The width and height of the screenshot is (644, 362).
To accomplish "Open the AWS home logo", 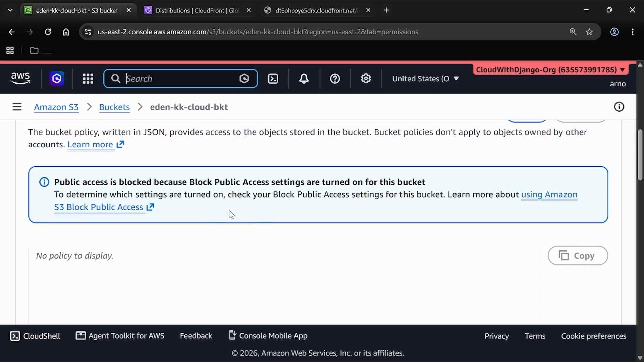I will [20, 79].
